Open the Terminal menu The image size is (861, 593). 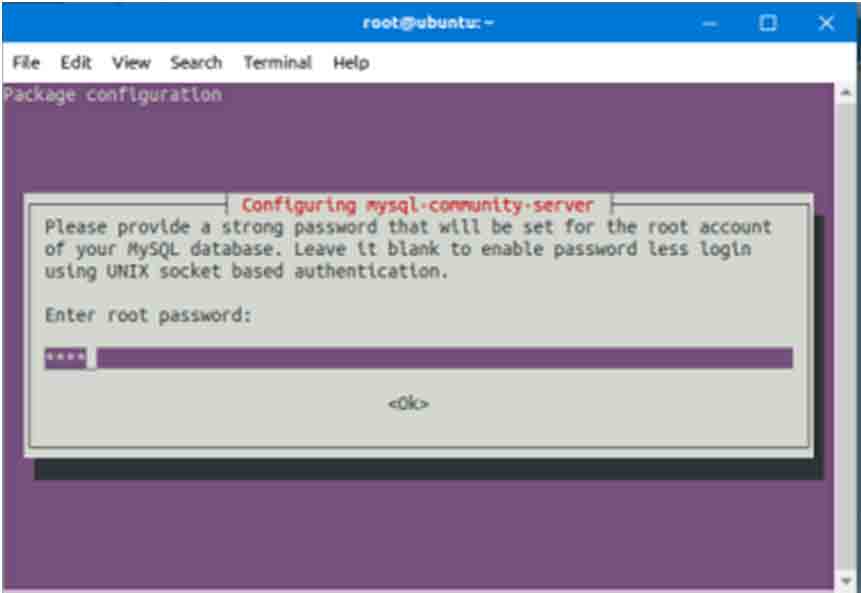[x=278, y=63]
